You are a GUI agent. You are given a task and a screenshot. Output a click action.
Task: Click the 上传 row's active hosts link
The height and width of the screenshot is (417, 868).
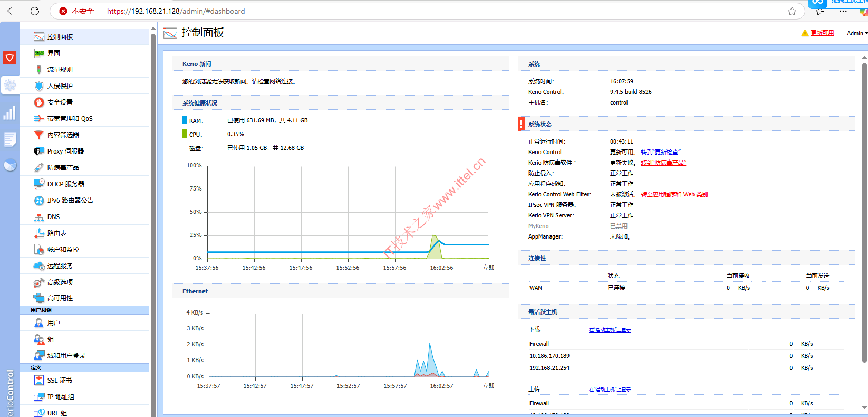tap(610, 390)
